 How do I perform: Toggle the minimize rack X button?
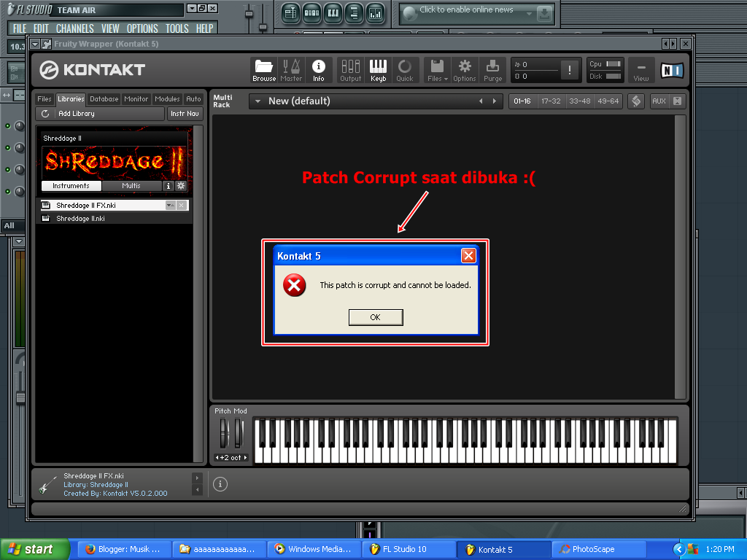click(x=677, y=101)
